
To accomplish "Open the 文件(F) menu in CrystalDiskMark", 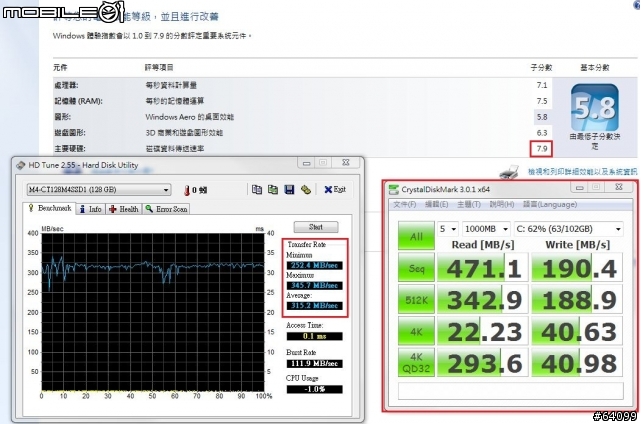I will (x=404, y=204).
